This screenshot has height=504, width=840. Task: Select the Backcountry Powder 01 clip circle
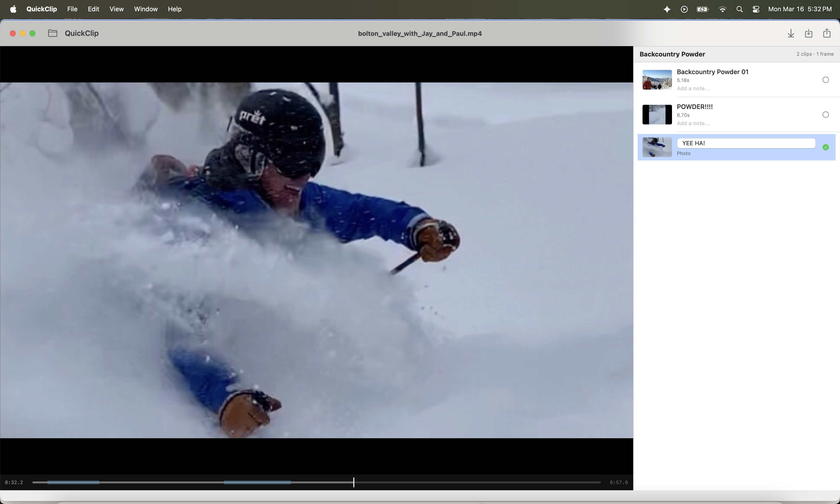(825, 80)
